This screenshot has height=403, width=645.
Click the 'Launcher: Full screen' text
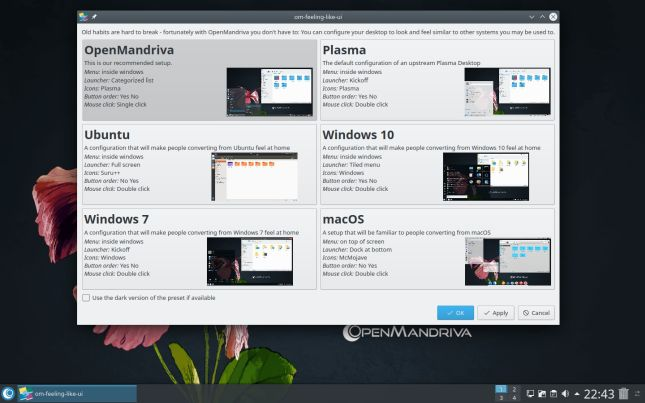112,164
